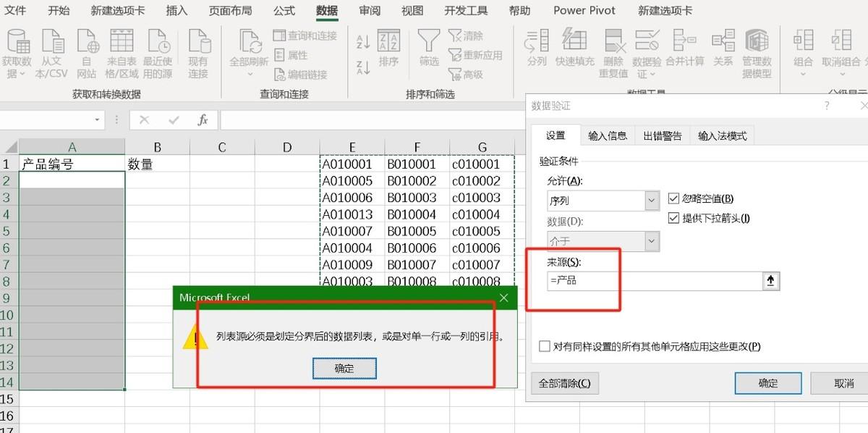Open the 输入信息 tab in dialog
This screenshot has width=868, height=433.
608,135
